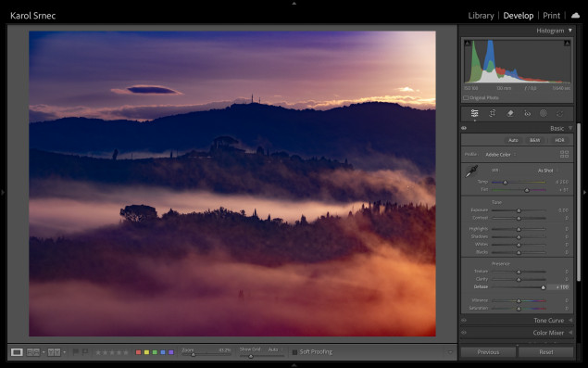
Task: Apply the red color label
Action: tap(138, 352)
